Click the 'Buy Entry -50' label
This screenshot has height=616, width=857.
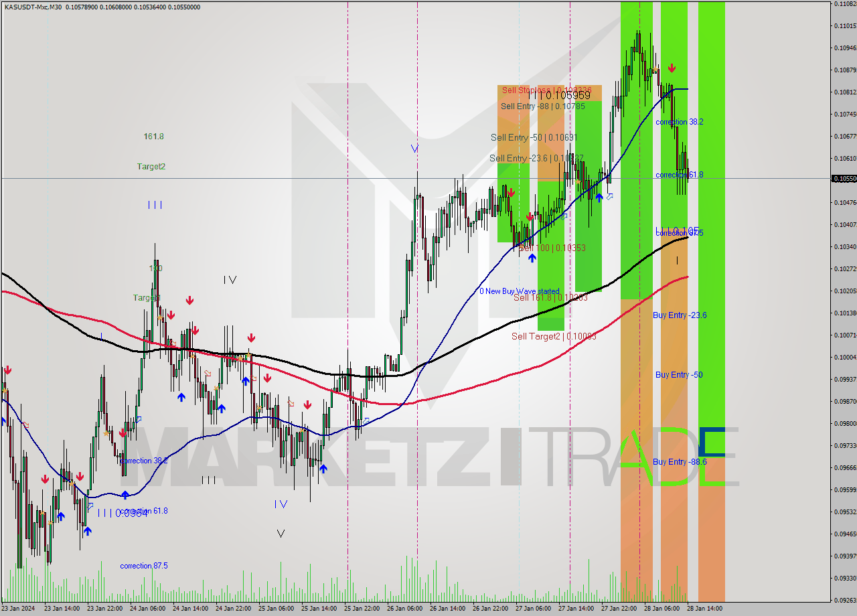(679, 375)
